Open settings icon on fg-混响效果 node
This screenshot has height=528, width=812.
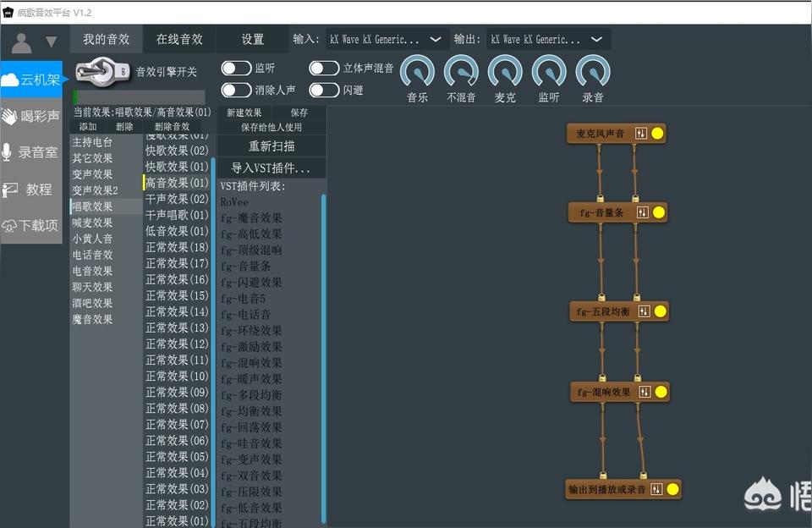(645, 392)
